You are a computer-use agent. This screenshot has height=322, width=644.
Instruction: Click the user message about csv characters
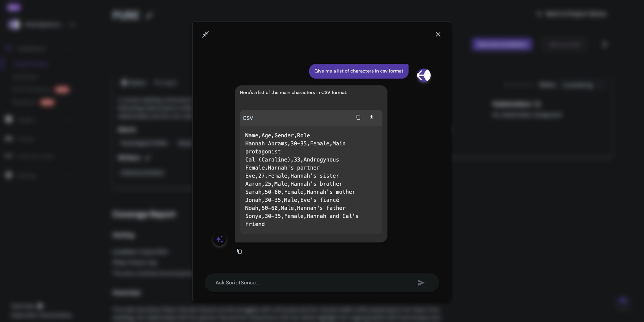[x=359, y=71]
